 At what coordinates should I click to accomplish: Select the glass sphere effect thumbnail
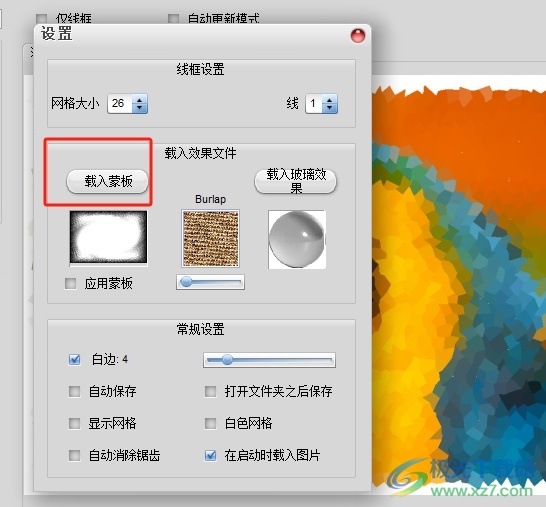(x=297, y=239)
